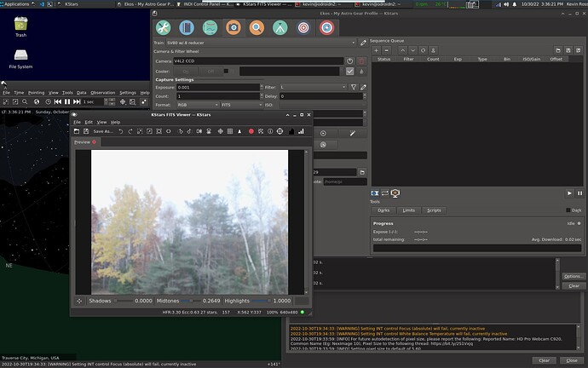Image resolution: width=588 pixels, height=368 pixels.
Task: Move job up arrow in Sequence Queue
Action: pyautogui.click(x=402, y=50)
